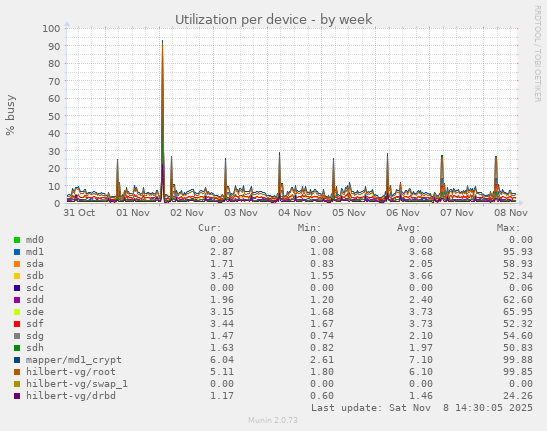Click the sdh dark green swatch

17,348
